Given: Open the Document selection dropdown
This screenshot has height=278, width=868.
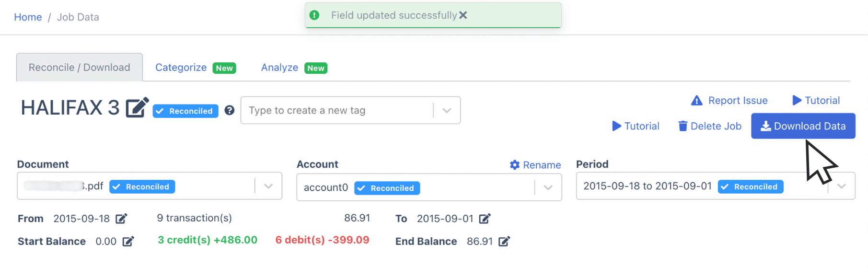Looking at the screenshot, I should click(x=268, y=186).
